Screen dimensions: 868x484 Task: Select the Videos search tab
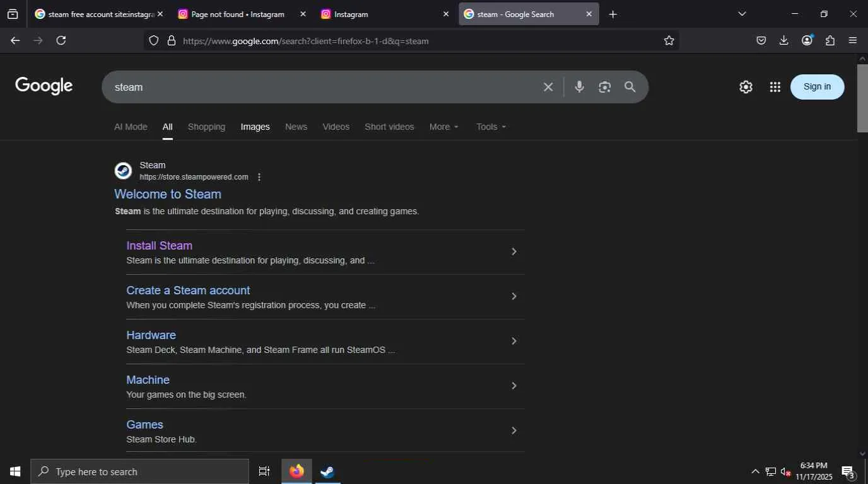336,127
